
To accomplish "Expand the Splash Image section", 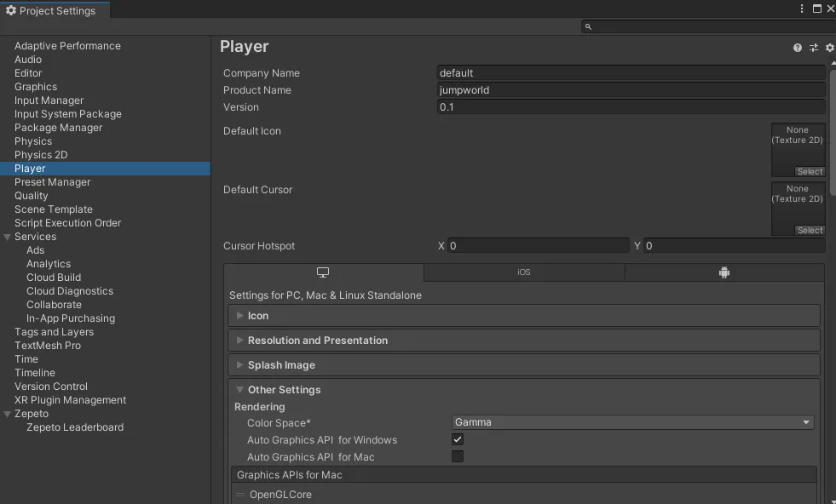I will [524, 365].
